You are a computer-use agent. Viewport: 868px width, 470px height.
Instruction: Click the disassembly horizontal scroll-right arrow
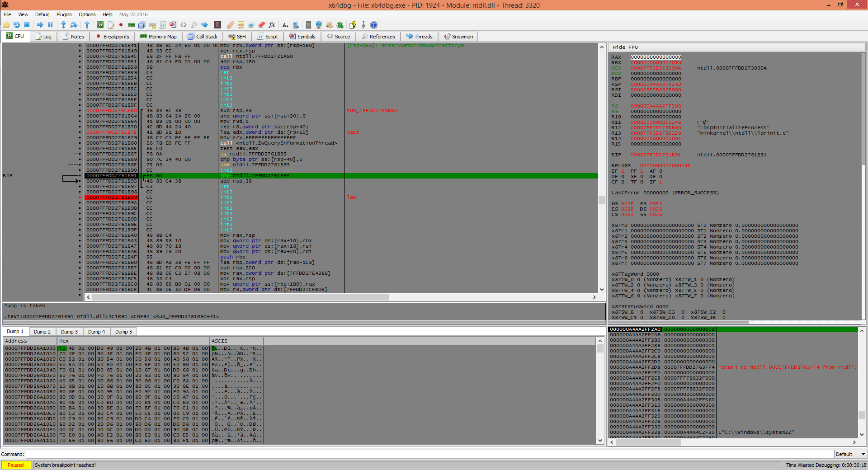coord(594,297)
